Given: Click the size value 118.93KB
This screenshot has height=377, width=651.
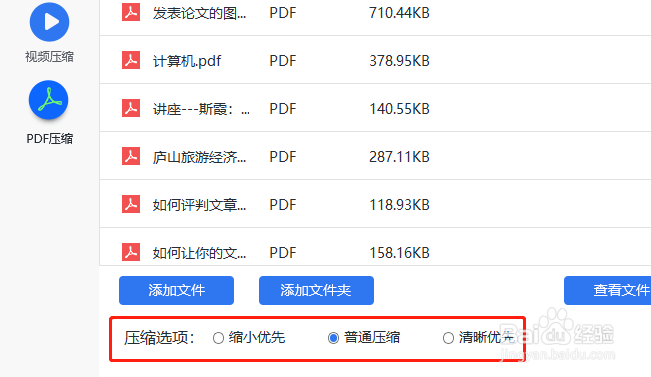Looking at the screenshot, I should coord(399,205).
